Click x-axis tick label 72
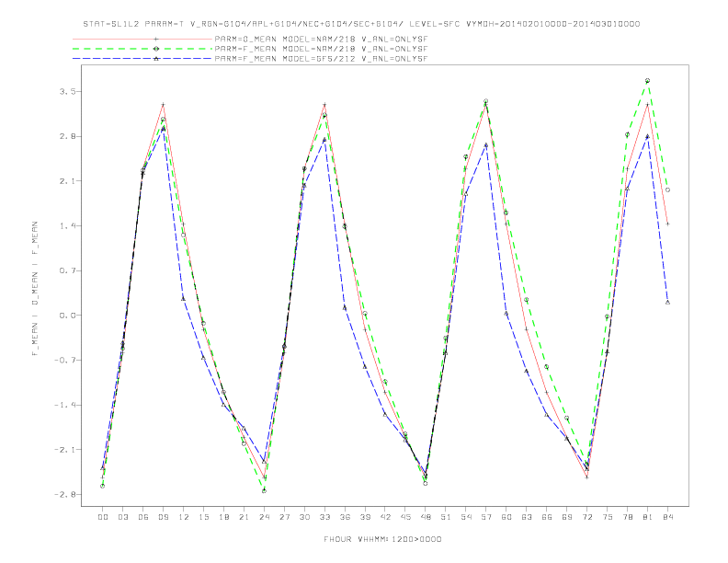 click(586, 517)
